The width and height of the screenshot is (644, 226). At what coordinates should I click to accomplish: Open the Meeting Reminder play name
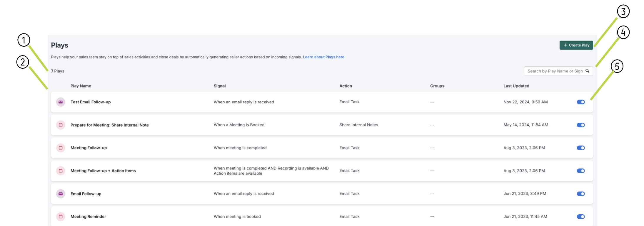(88, 217)
